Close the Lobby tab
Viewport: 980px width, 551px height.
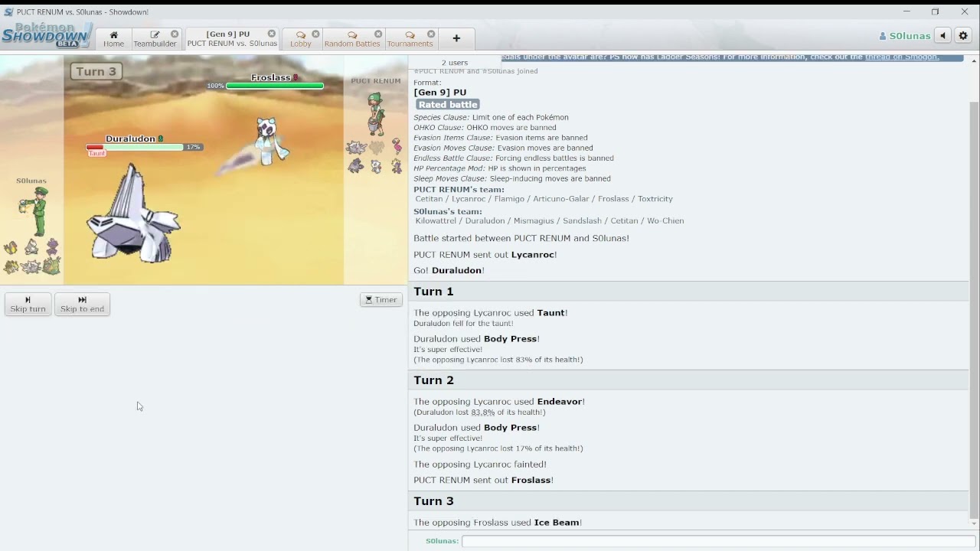pos(315,34)
